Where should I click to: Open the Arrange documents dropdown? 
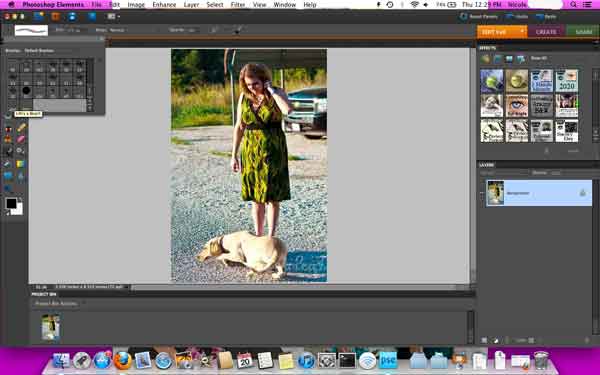point(113,16)
